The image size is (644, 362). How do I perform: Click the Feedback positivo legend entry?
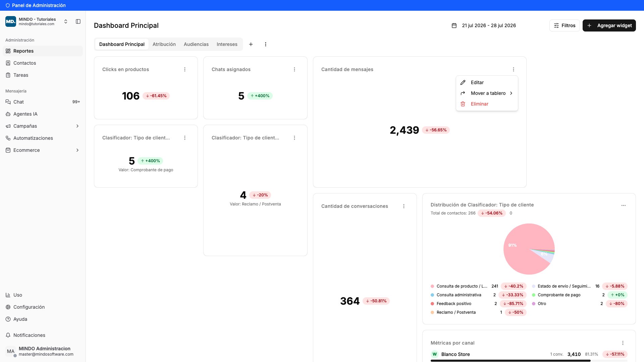tap(478, 304)
